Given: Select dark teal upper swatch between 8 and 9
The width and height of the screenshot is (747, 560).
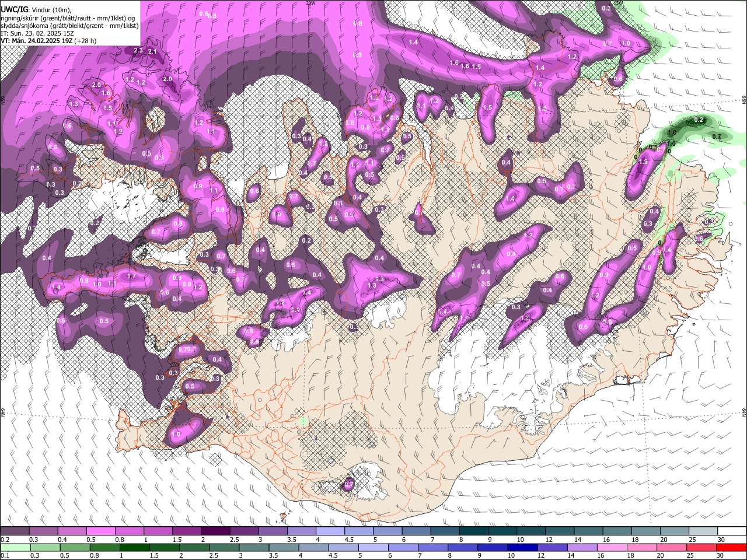Looking at the screenshot, I should [x=474, y=531].
